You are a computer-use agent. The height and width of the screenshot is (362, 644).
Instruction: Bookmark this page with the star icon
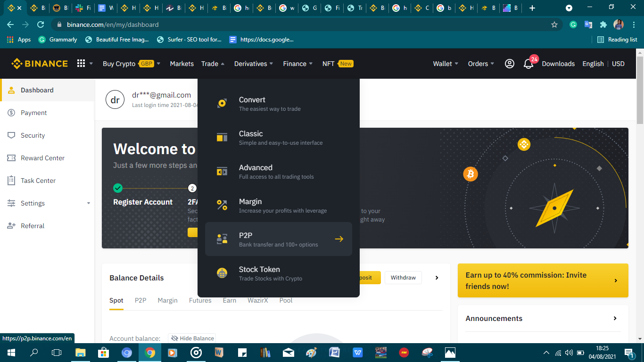pos(554,25)
